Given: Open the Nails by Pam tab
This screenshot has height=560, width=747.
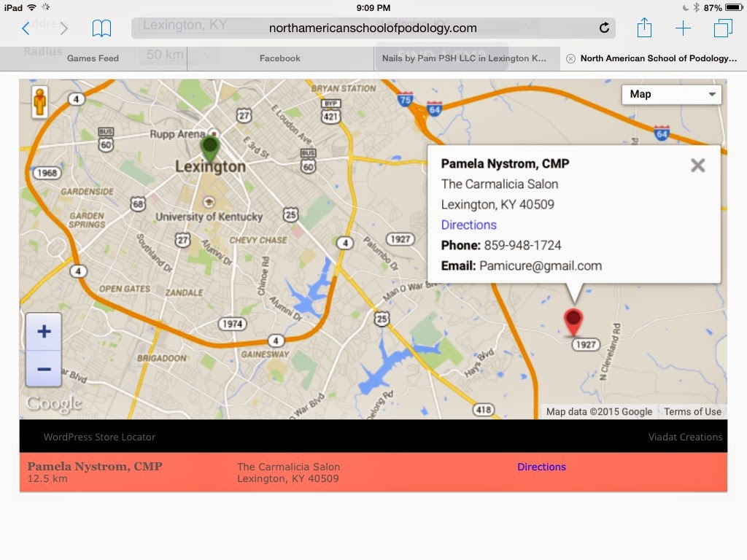Looking at the screenshot, I should click(x=464, y=58).
